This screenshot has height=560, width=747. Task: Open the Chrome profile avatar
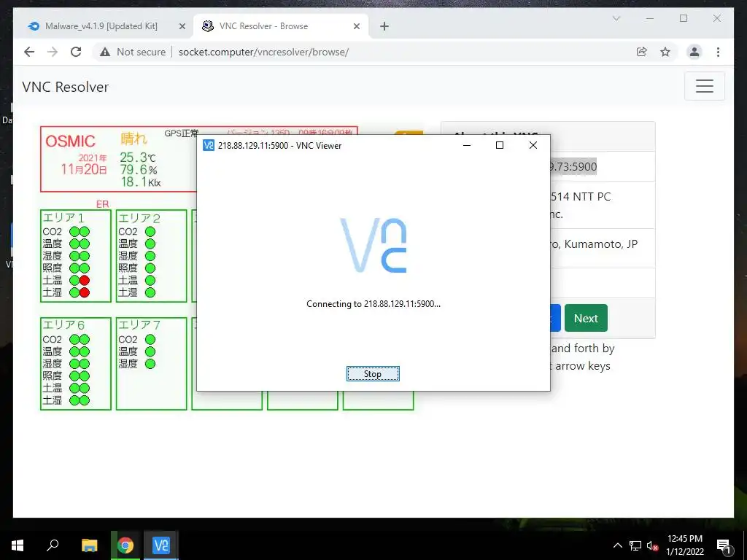point(694,52)
